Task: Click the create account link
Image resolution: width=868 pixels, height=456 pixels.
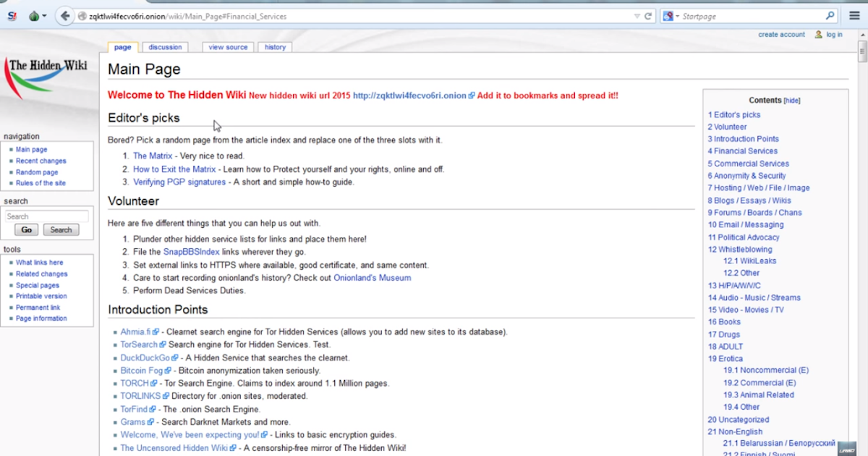Action: pos(781,35)
